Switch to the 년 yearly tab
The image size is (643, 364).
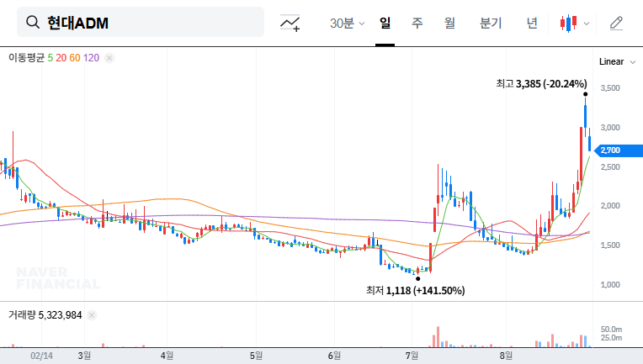(532, 24)
